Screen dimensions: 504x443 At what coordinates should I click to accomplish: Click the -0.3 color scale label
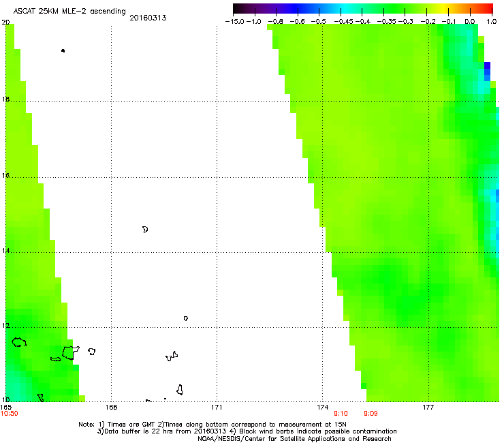(406, 22)
